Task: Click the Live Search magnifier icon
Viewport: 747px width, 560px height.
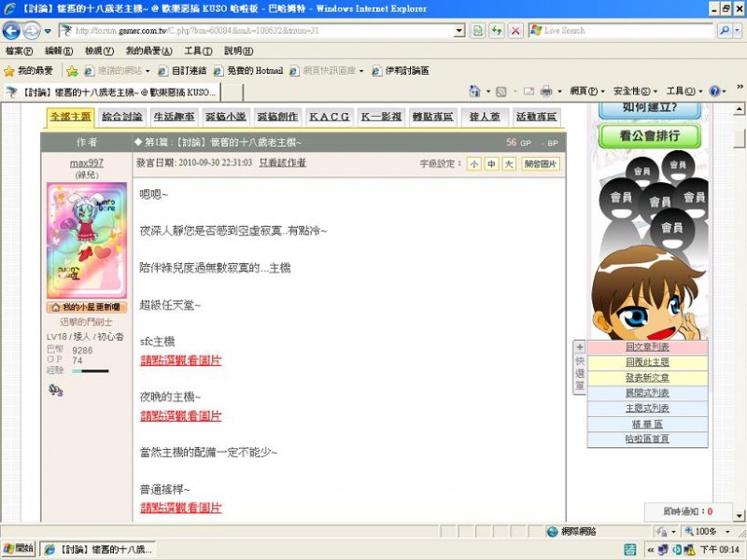Action: coord(724,31)
